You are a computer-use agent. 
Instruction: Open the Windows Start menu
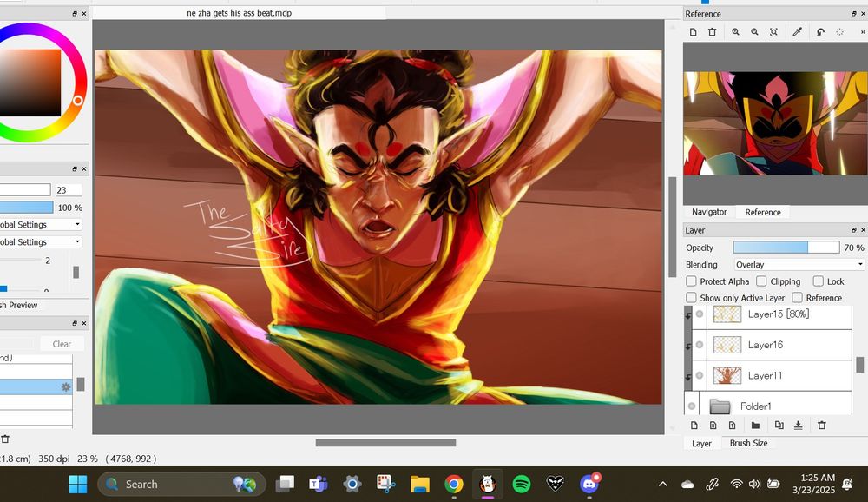pyautogui.click(x=78, y=485)
